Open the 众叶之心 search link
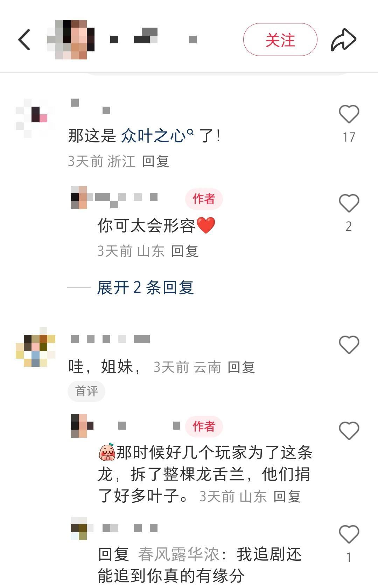The image size is (378, 588). point(157,136)
